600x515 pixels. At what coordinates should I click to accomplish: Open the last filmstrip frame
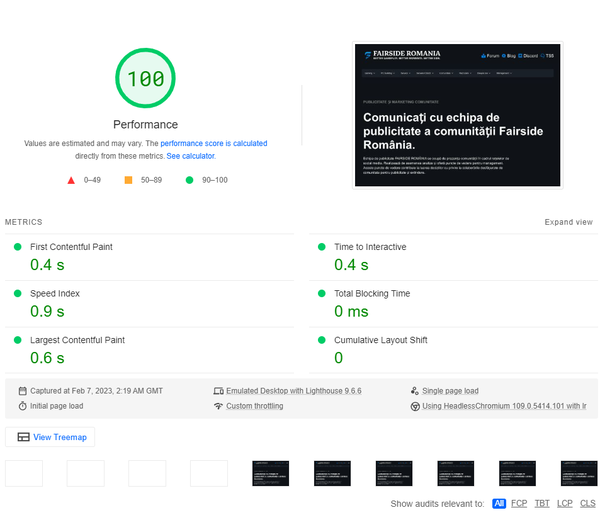(579, 473)
